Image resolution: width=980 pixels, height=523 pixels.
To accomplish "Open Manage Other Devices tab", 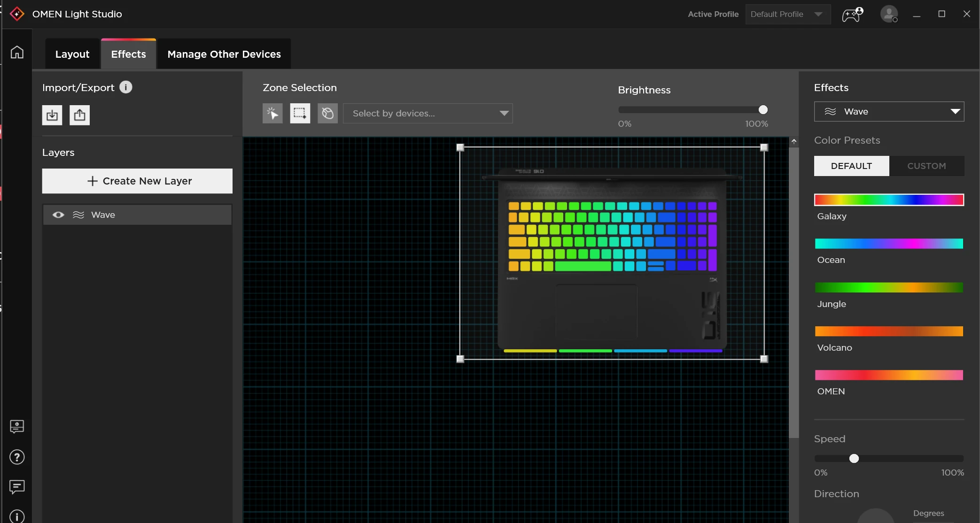I will pos(224,54).
